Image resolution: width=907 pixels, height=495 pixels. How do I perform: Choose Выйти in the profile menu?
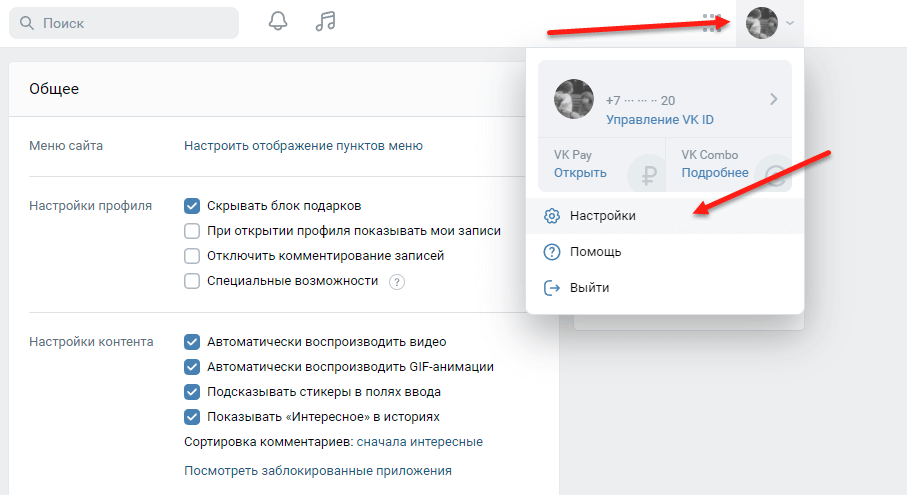click(589, 288)
